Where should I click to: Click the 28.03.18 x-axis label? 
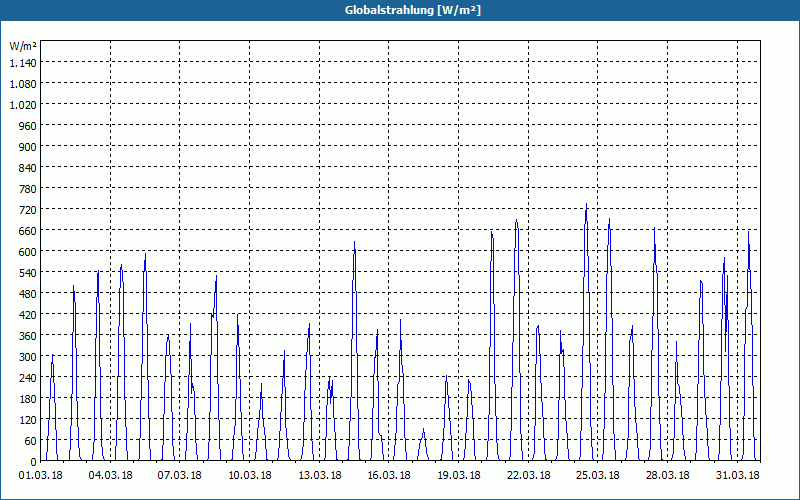667,476
